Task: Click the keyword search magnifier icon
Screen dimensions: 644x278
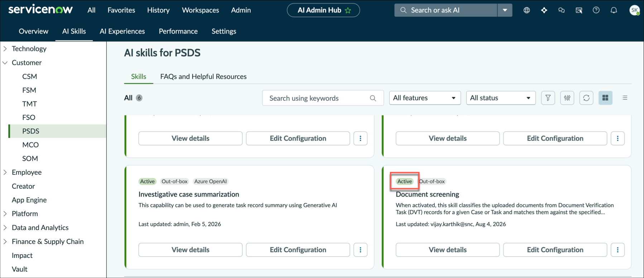Action: click(373, 98)
